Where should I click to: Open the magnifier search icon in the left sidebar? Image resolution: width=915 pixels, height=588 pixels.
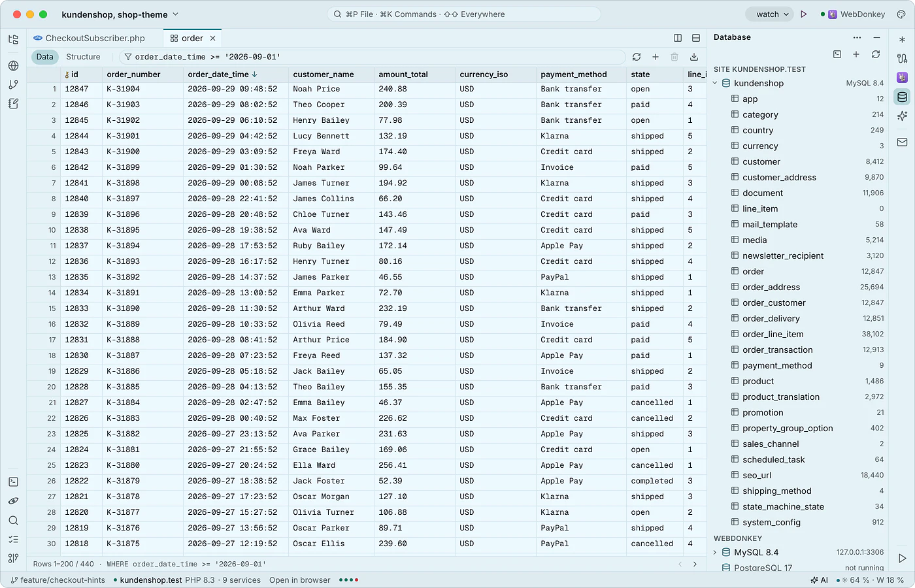point(13,521)
